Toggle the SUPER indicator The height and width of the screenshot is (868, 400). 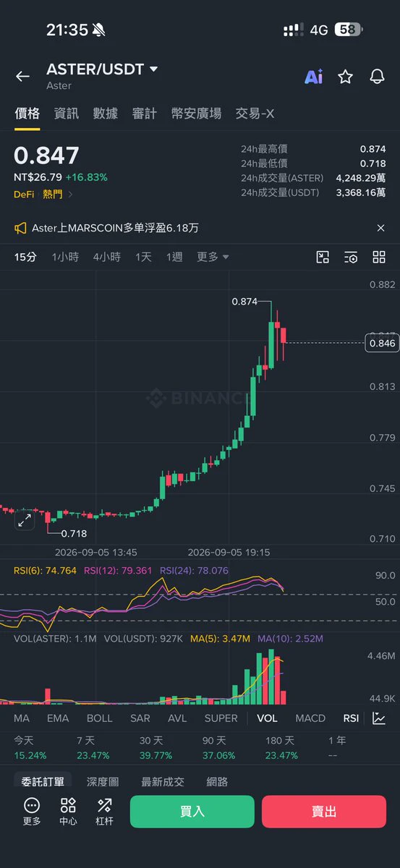[221, 718]
